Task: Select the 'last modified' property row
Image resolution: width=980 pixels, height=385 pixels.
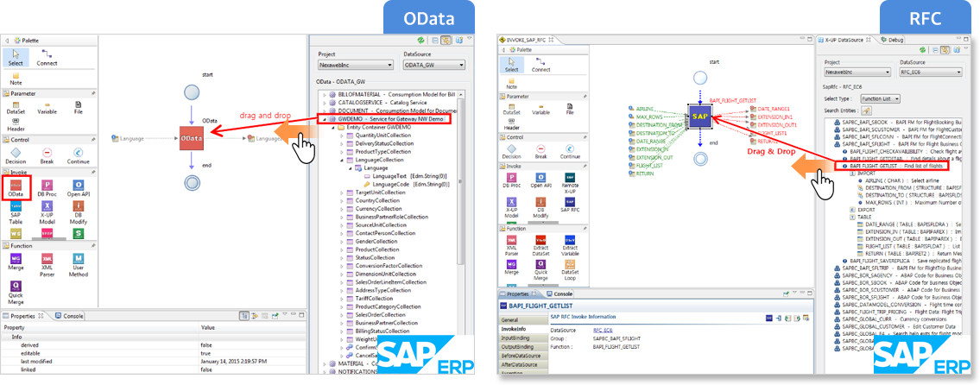Action: point(153,361)
